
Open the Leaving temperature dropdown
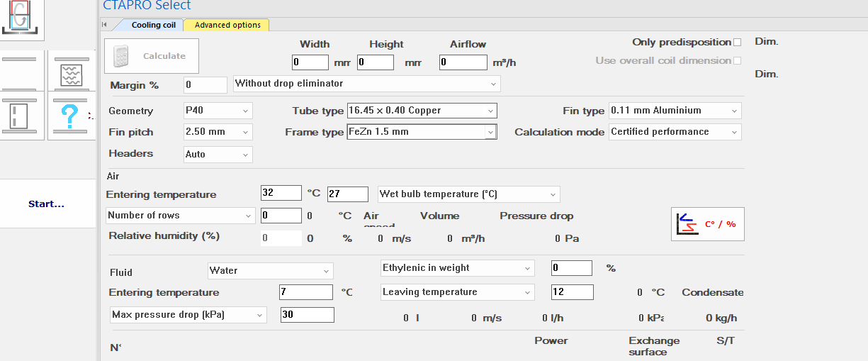point(457,292)
